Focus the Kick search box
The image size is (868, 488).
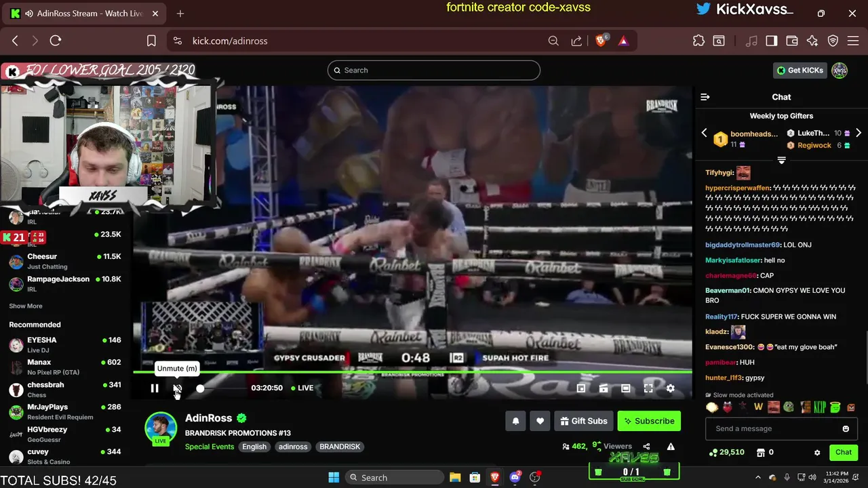tap(434, 70)
